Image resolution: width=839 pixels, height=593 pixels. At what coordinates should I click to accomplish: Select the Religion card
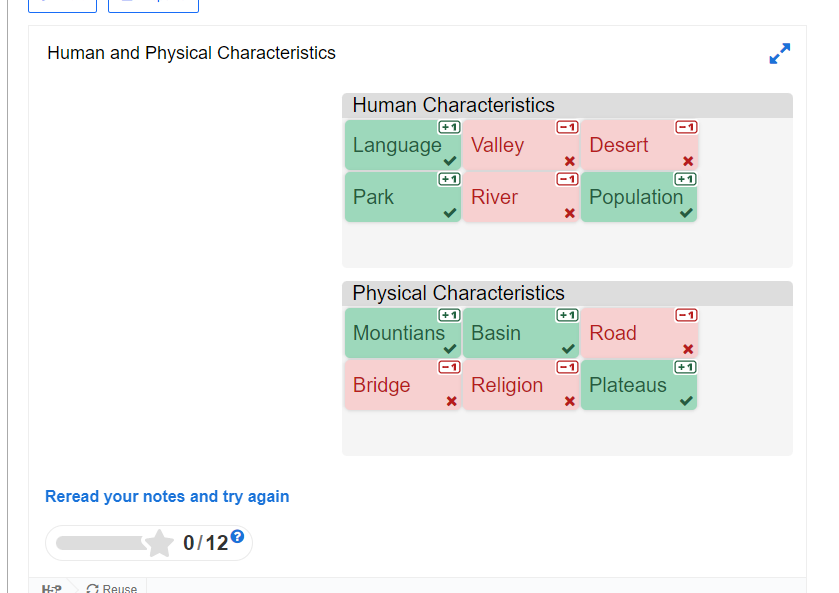(521, 385)
